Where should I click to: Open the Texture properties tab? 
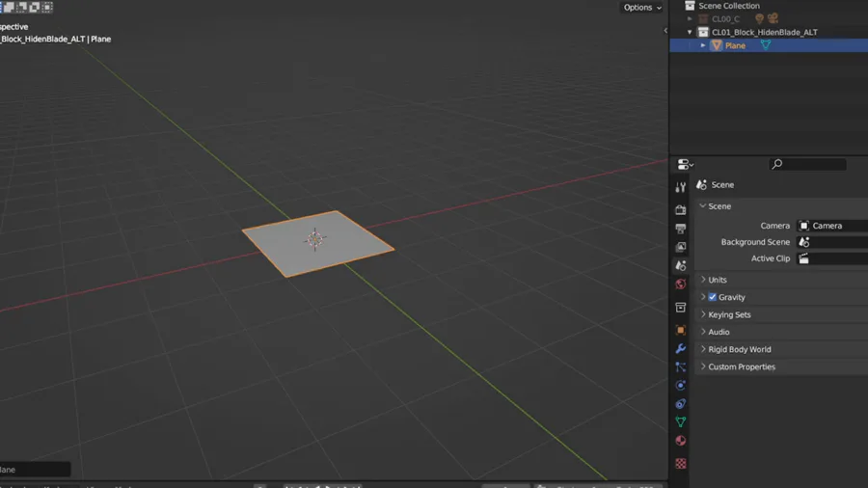click(x=680, y=463)
